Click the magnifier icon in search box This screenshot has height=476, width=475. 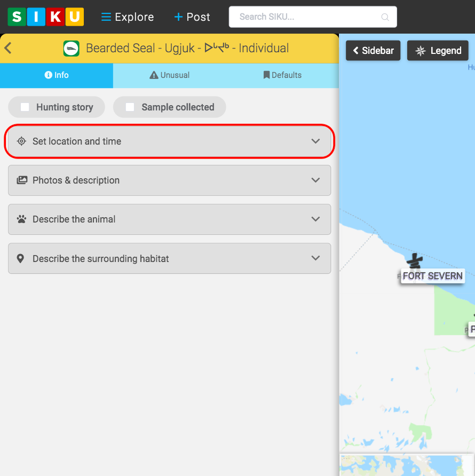385,17
